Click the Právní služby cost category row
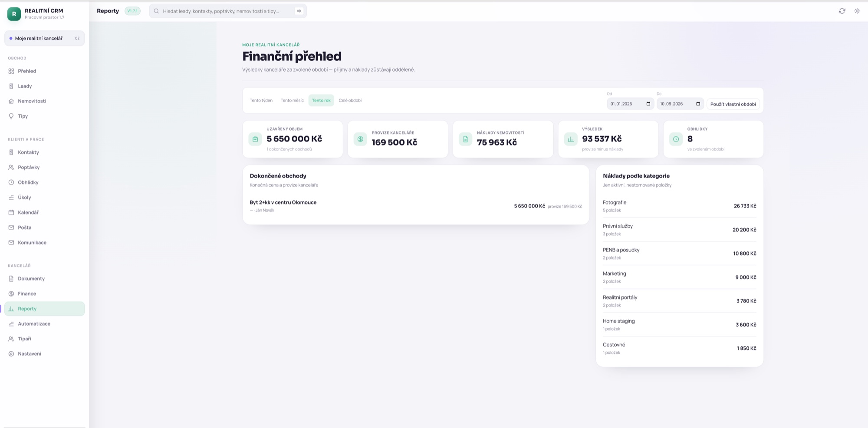868x428 pixels. coord(680,230)
